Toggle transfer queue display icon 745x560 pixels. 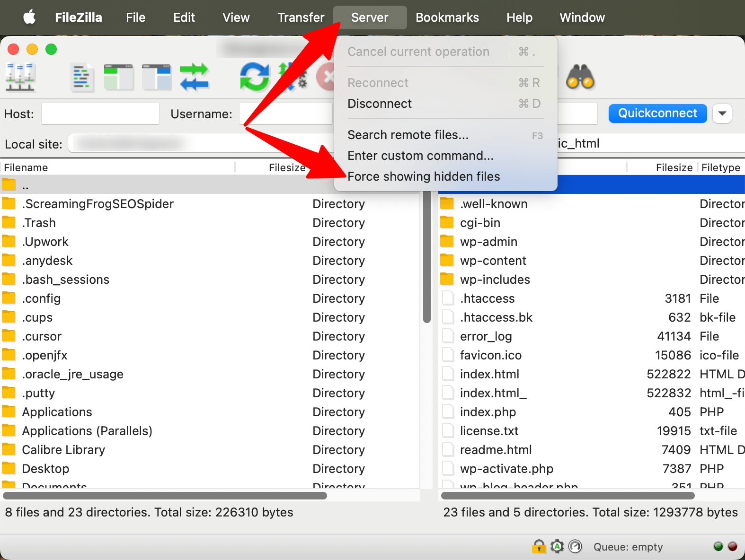pos(194,77)
